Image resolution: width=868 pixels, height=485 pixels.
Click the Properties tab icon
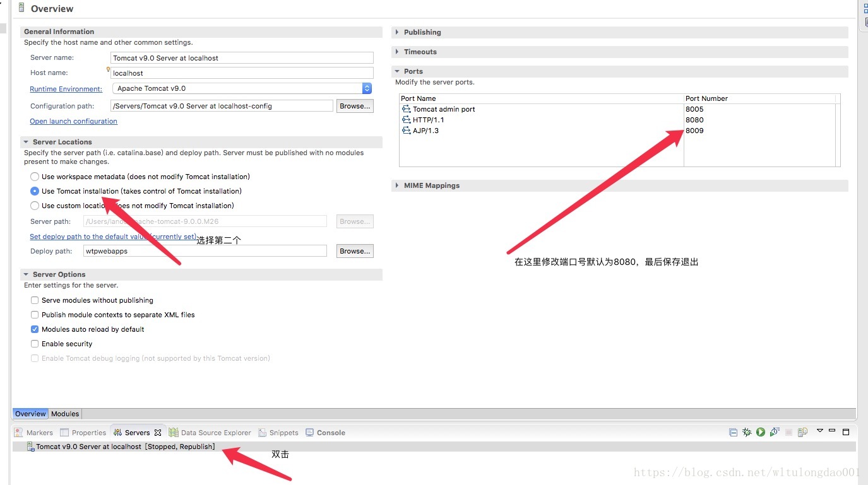point(64,433)
